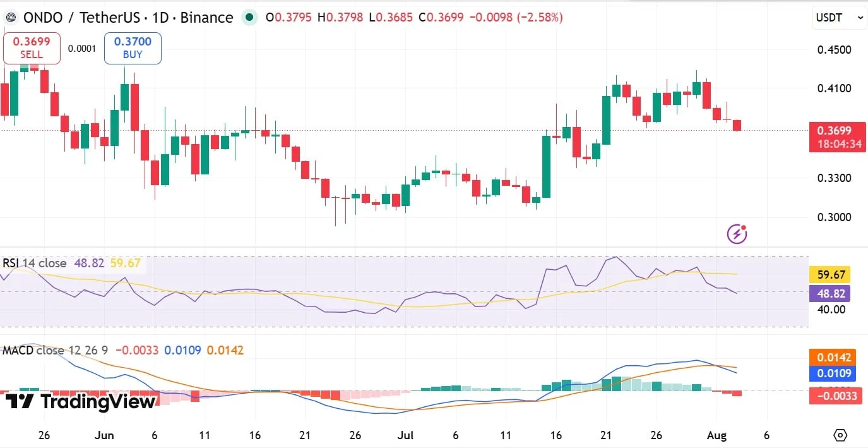The width and height of the screenshot is (868, 448).
Task: Click the 0.4100 price axis label
Action: (x=834, y=88)
